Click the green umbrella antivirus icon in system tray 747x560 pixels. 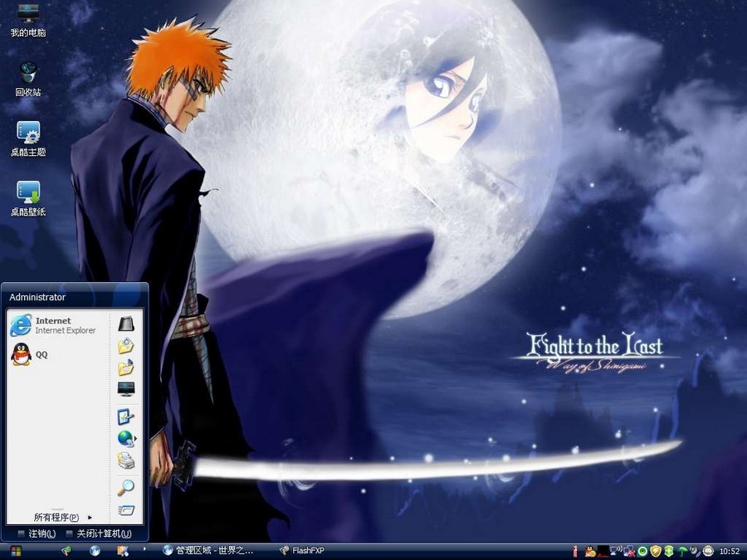click(682, 550)
